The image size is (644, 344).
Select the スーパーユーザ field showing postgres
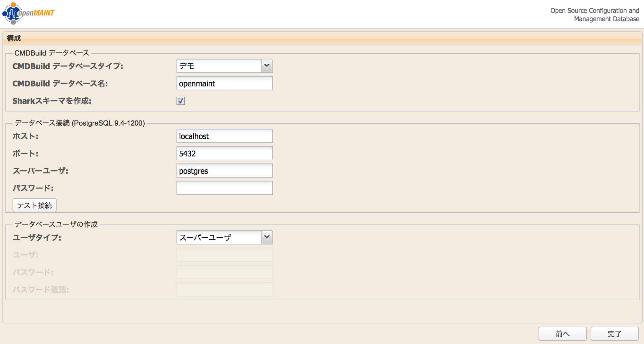224,171
